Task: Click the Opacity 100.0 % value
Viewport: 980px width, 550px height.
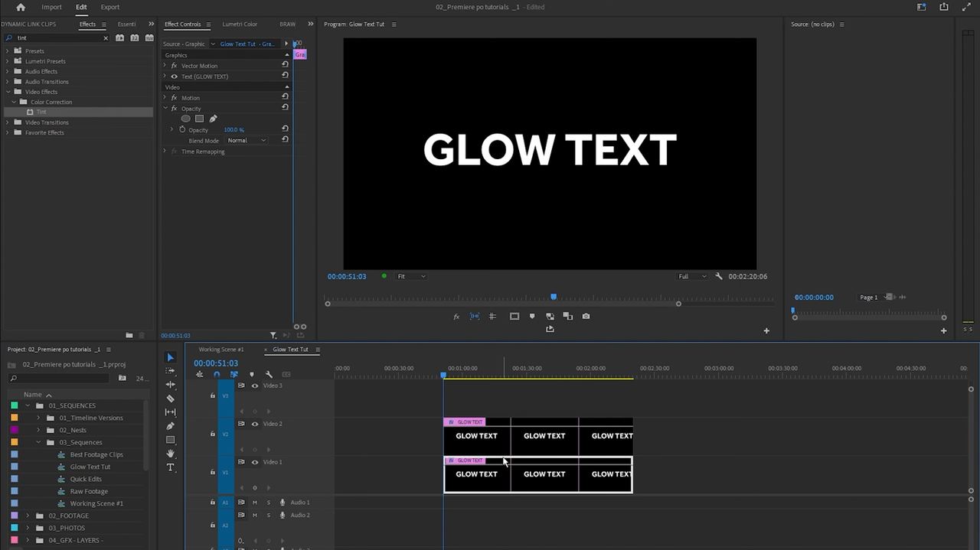Action: [234, 130]
